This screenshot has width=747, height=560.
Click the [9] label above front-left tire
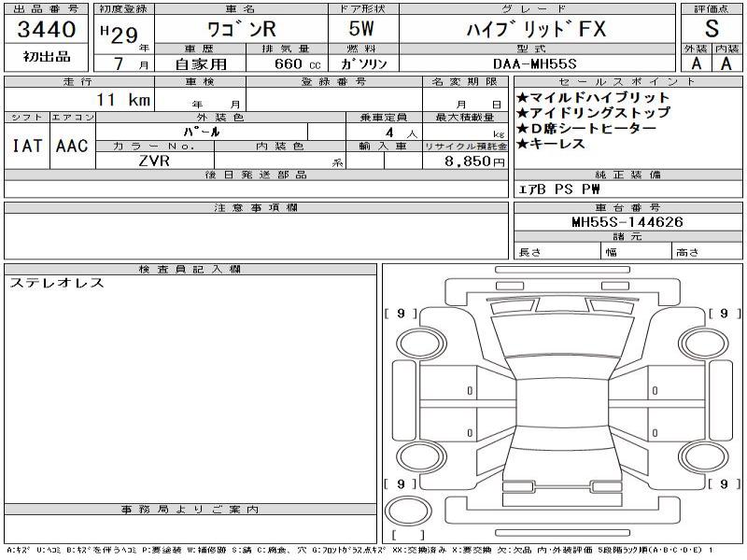(401, 315)
